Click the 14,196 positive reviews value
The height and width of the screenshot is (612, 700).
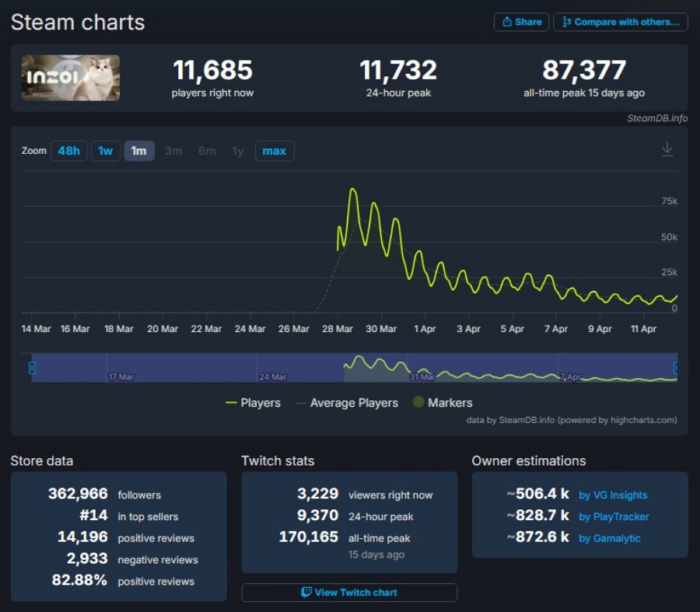pyautogui.click(x=82, y=537)
